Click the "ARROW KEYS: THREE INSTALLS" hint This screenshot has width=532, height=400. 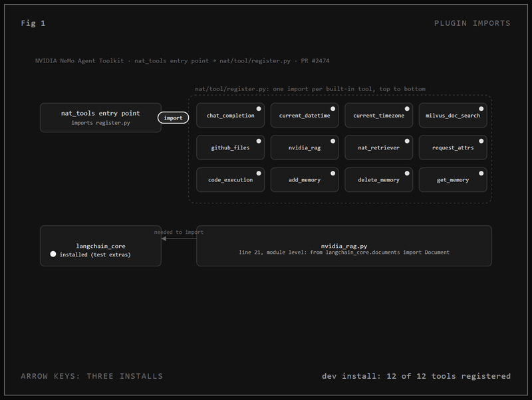pyautogui.click(x=92, y=376)
